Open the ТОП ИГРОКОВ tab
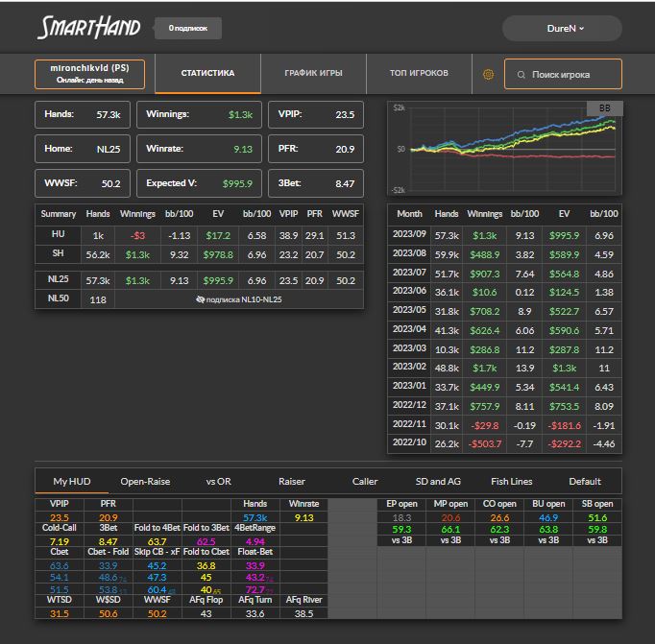This screenshot has height=644, width=655. (x=419, y=73)
